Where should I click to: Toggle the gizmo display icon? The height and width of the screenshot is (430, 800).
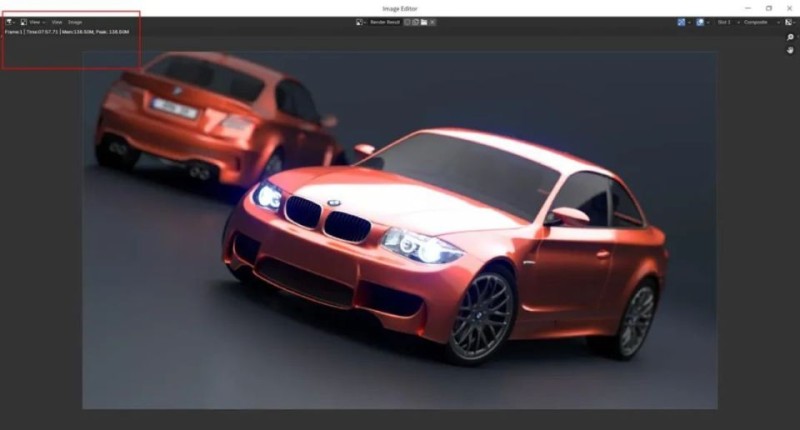coord(682,21)
